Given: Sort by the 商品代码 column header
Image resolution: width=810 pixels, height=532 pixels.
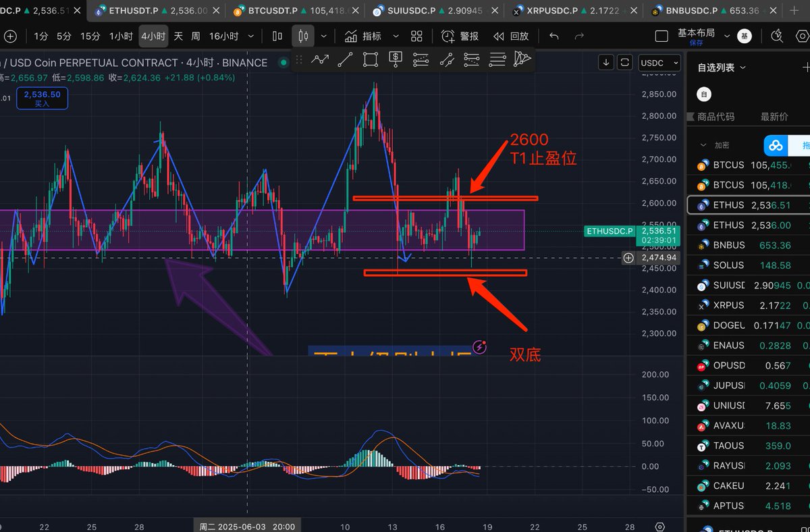Looking at the screenshot, I should [x=715, y=117].
